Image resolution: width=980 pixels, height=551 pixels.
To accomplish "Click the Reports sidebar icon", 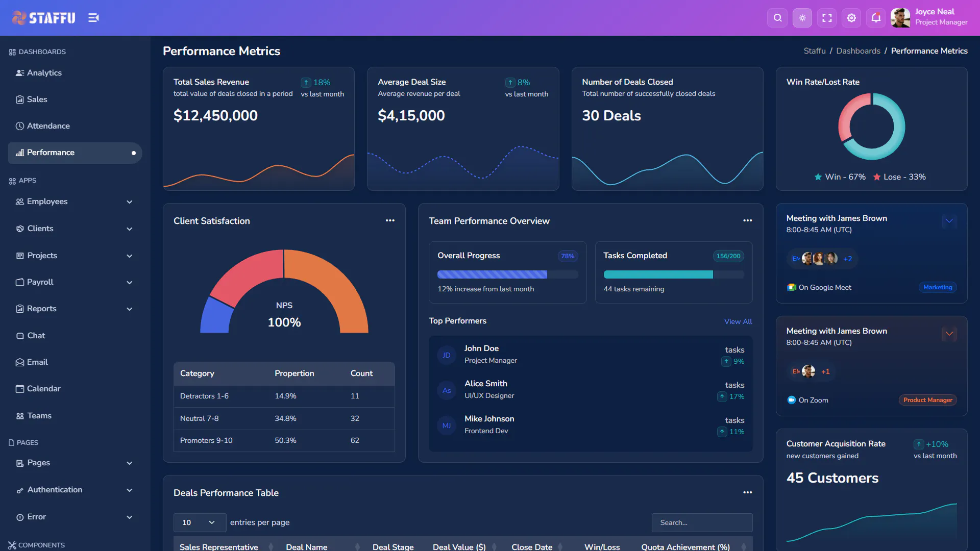I will [20, 309].
